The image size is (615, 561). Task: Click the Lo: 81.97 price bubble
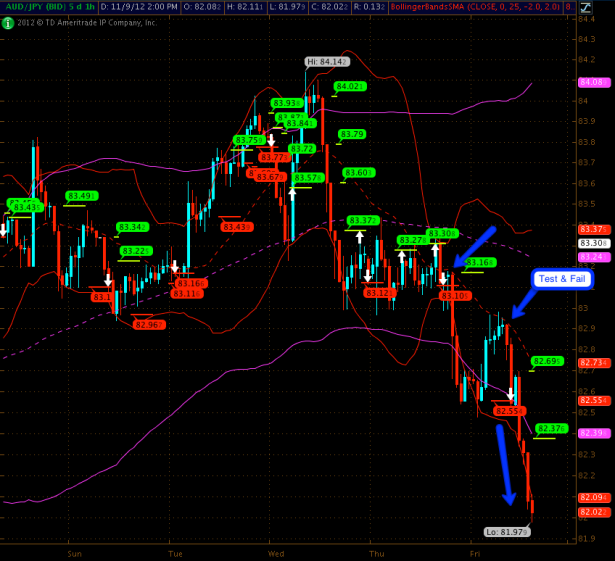click(506, 532)
